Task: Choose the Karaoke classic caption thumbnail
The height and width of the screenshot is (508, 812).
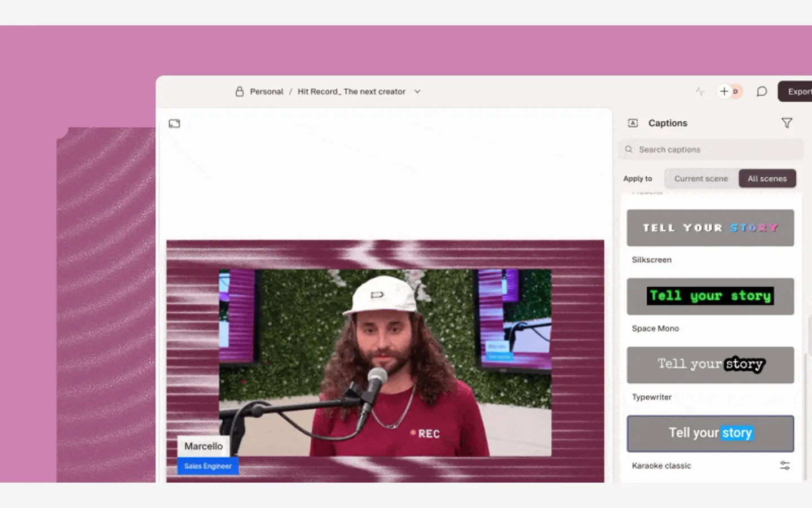Action: (x=710, y=433)
